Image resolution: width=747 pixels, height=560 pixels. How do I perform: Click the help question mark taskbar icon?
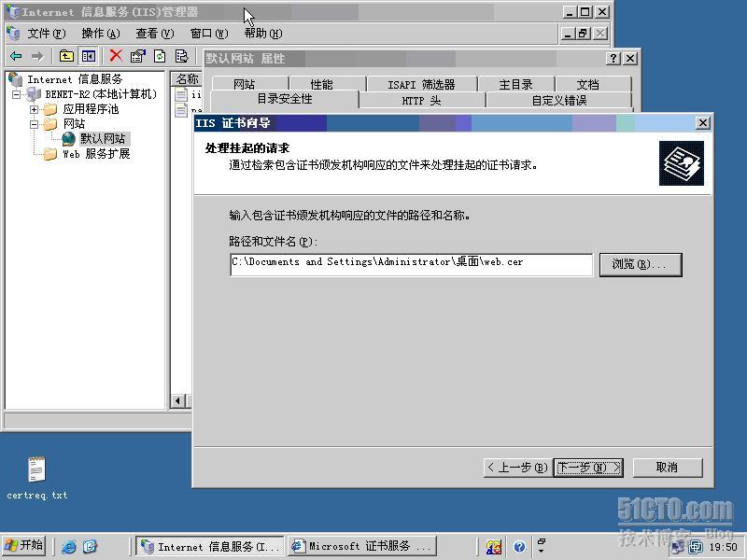click(x=520, y=546)
